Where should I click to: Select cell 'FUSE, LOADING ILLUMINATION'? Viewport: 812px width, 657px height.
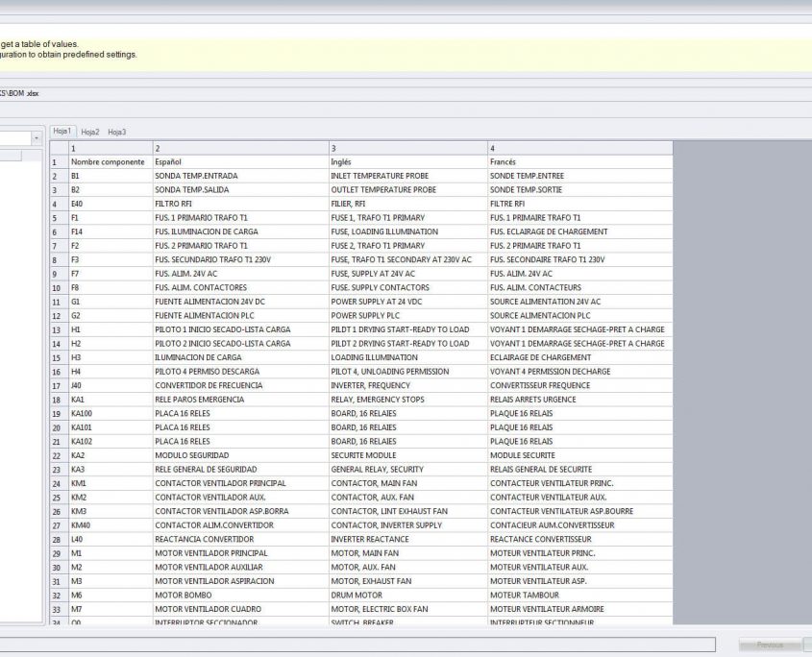[408, 231]
